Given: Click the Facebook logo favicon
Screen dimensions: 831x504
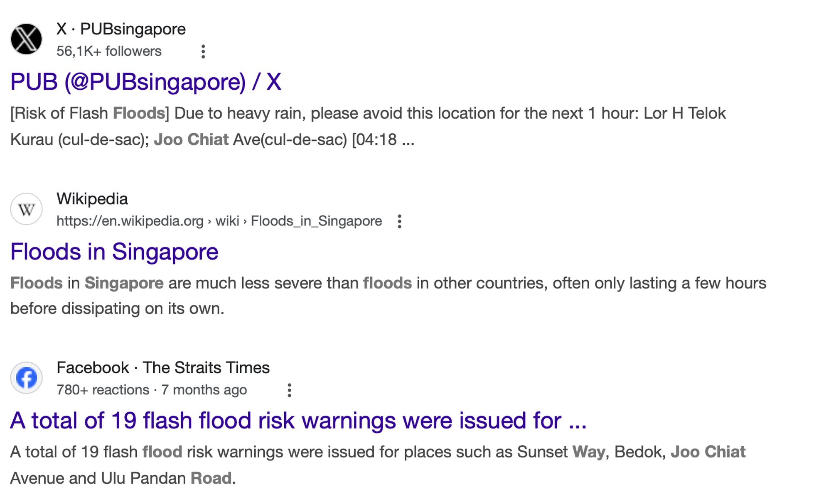Looking at the screenshot, I should (26, 378).
